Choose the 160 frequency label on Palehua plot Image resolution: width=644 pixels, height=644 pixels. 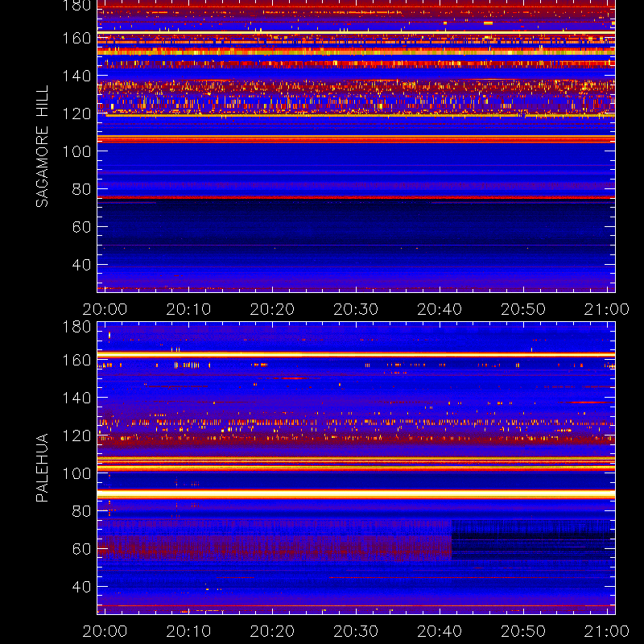tap(76, 360)
